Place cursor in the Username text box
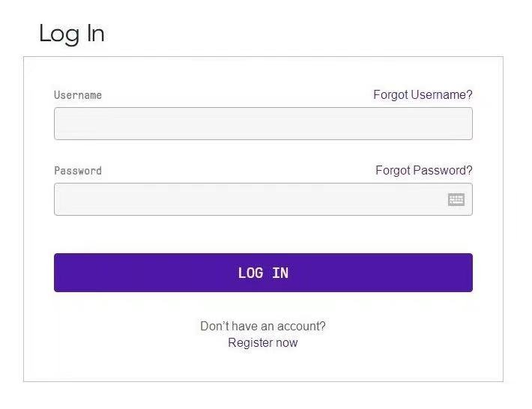This screenshot has height=409, width=532. [263, 124]
